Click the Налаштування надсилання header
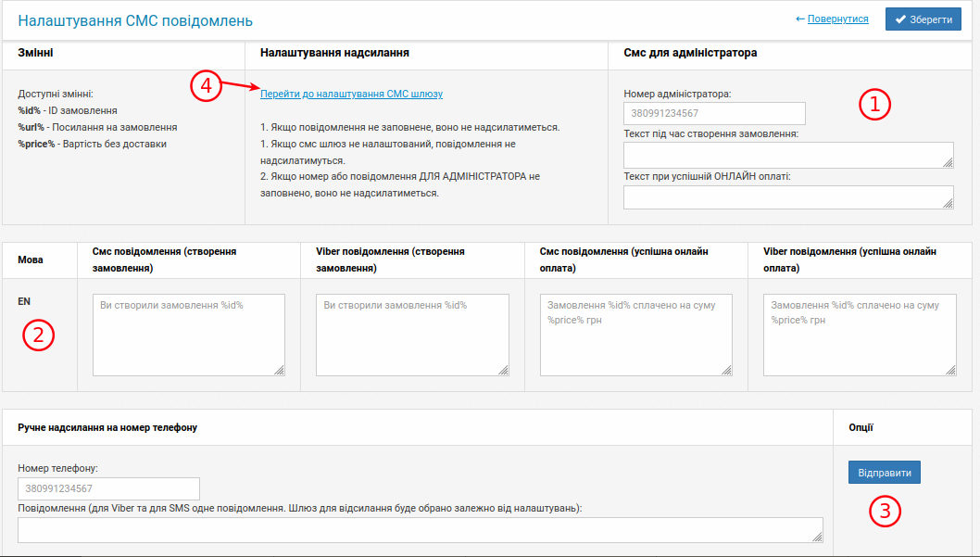The image size is (980, 557). coord(334,53)
